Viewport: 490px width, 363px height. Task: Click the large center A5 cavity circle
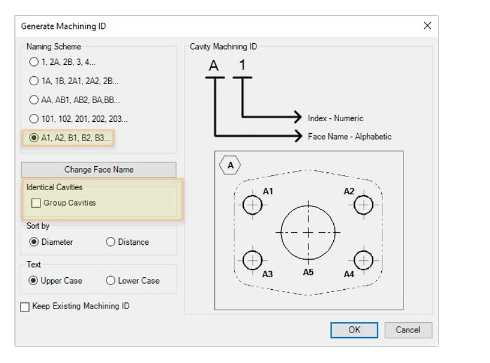308,232
